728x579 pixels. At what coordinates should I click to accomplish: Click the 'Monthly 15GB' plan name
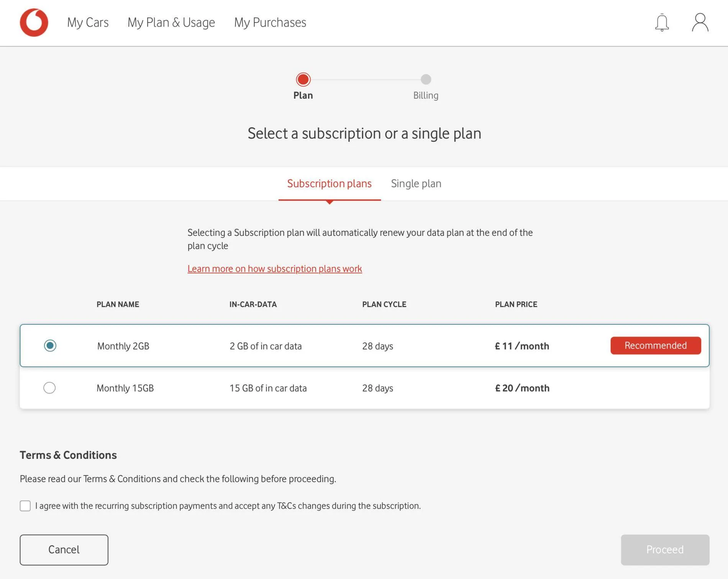click(125, 388)
